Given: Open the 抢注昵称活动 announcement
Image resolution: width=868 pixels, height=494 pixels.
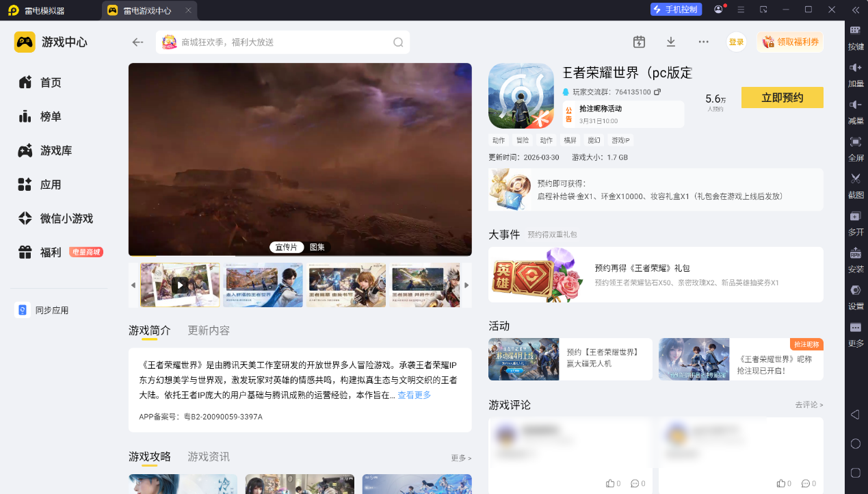Looking at the screenshot, I should (623, 114).
